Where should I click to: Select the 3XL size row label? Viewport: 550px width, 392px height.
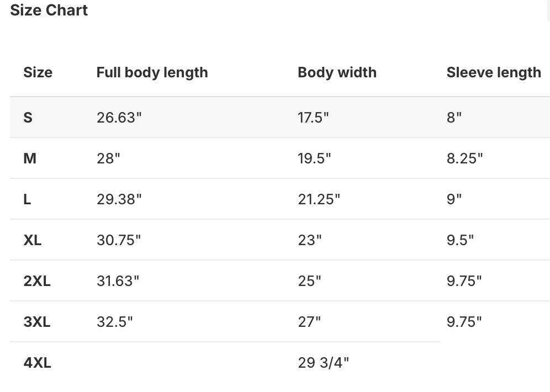coord(37,322)
